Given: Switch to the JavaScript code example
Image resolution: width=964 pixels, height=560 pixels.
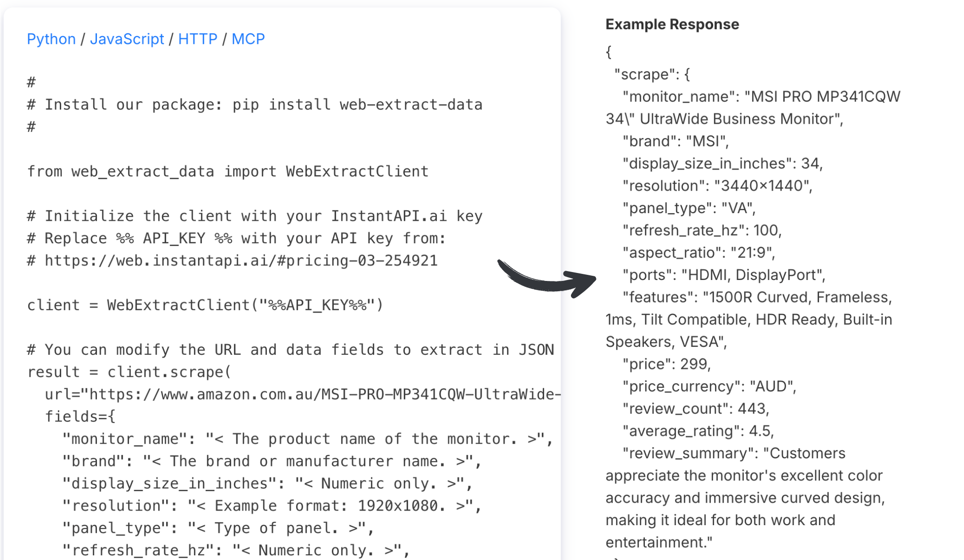Looking at the screenshot, I should click(127, 39).
